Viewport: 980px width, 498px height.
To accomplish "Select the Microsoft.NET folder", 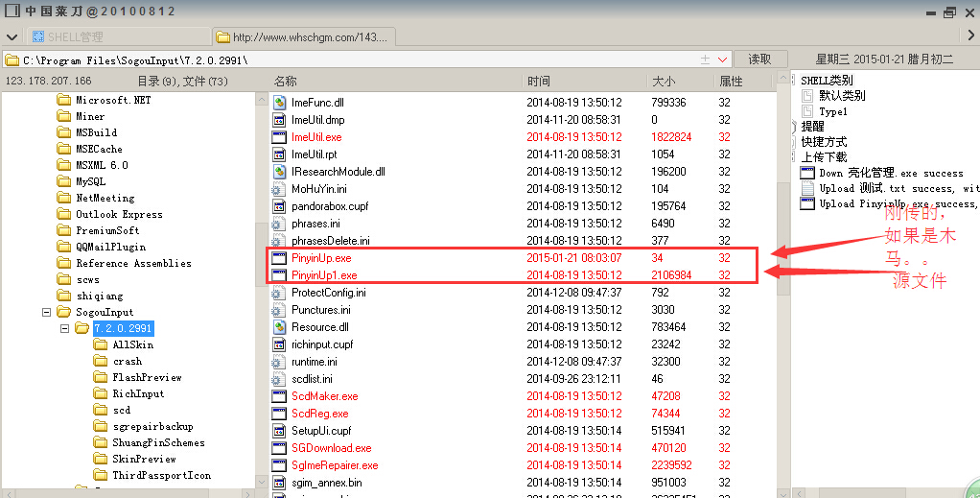I will pos(113,100).
